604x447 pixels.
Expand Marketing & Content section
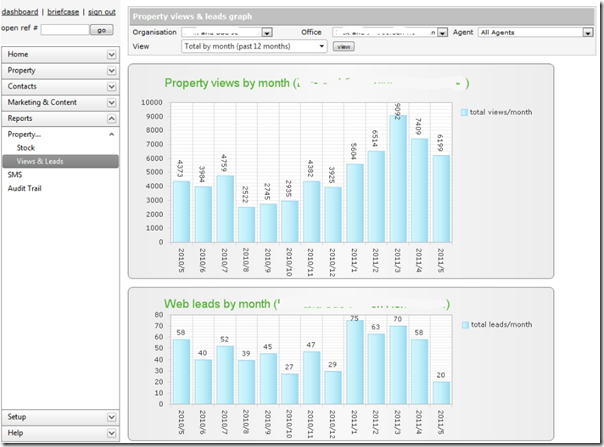[60, 102]
